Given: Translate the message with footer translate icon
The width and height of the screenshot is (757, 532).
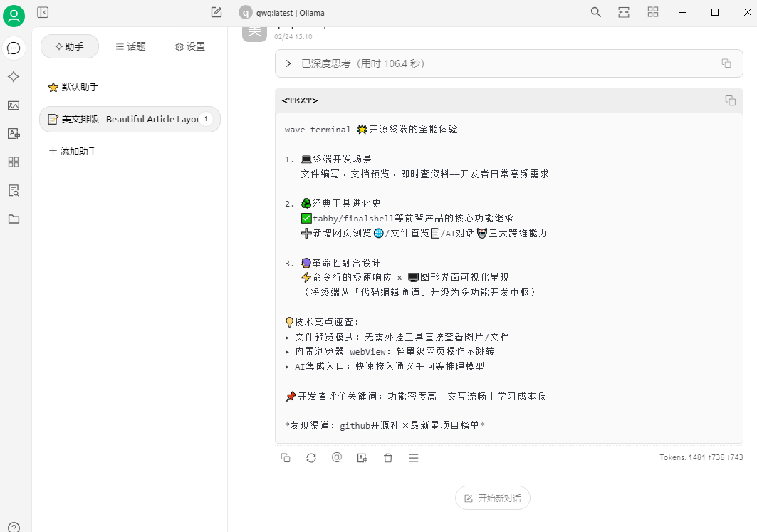Looking at the screenshot, I should (x=362, y=458).
